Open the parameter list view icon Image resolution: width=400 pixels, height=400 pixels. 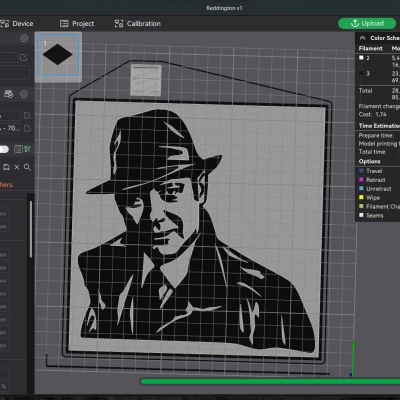(18, 149)
